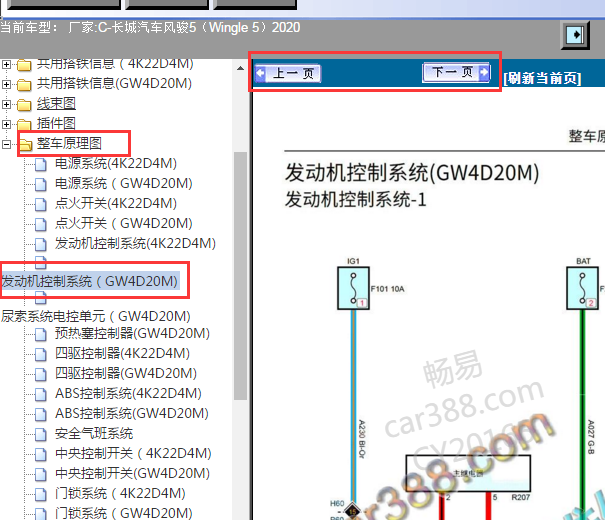
Task: Open ABS控制系统(GW4D20M) diagram
Action: coord(132,414)
